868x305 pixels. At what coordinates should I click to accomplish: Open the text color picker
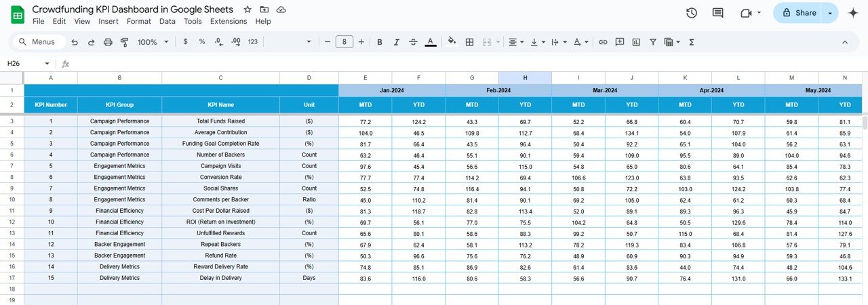click(x=431, y=42)
